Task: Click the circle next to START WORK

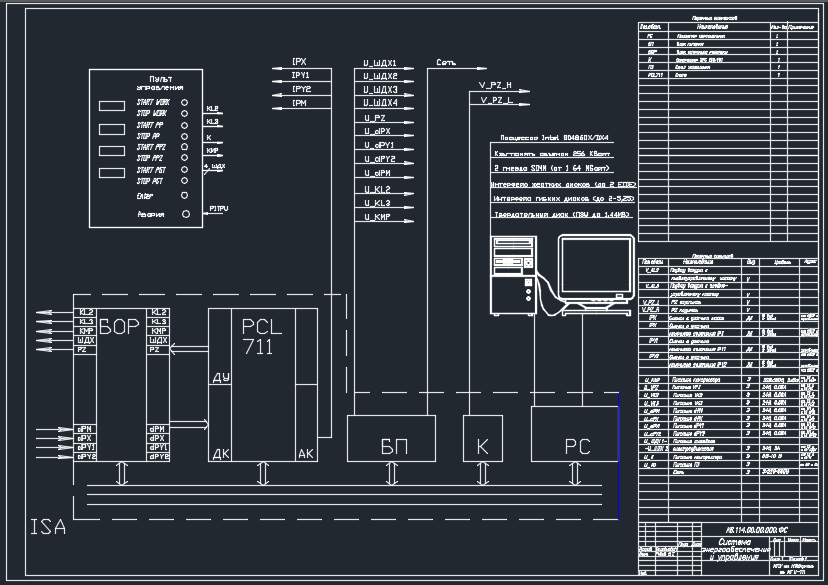Action: coord(185,102)
